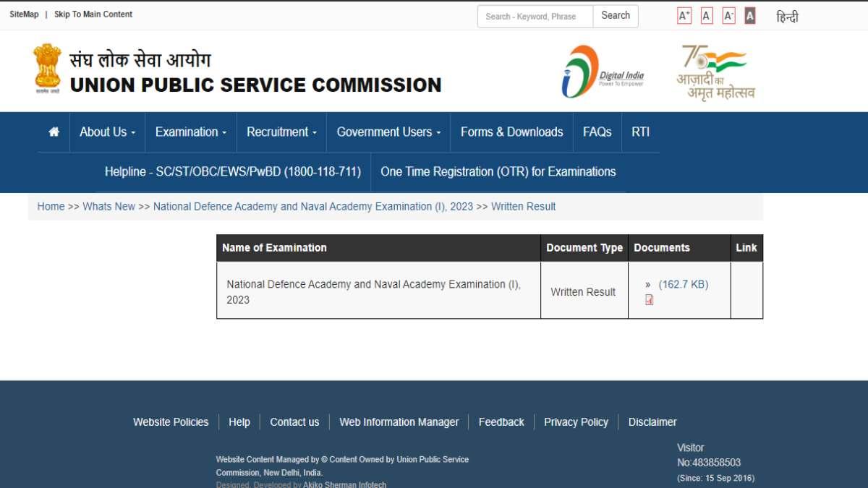Image resolution: width=868 pixels, height=488 pixels.
Task: Expand the About Us dropdown
Action: 107,132
